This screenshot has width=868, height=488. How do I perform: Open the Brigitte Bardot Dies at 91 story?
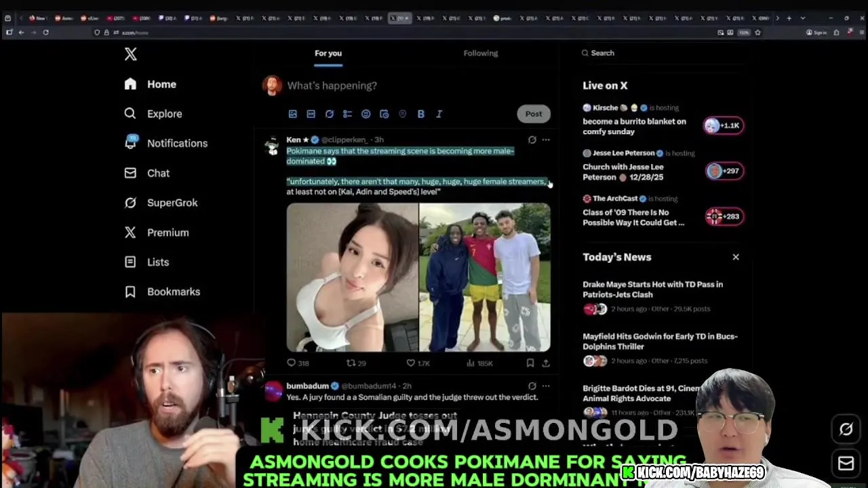[x=642, y=393]
